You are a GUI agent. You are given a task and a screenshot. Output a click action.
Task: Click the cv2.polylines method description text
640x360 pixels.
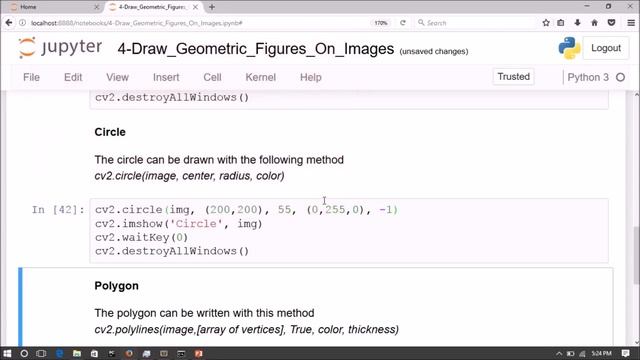(247, 329)
